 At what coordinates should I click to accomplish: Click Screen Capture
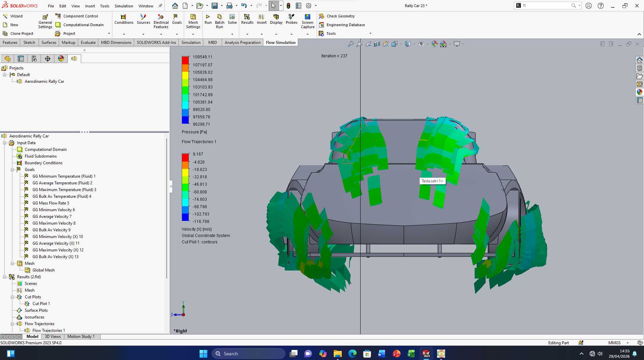click(x=308, y=21)
